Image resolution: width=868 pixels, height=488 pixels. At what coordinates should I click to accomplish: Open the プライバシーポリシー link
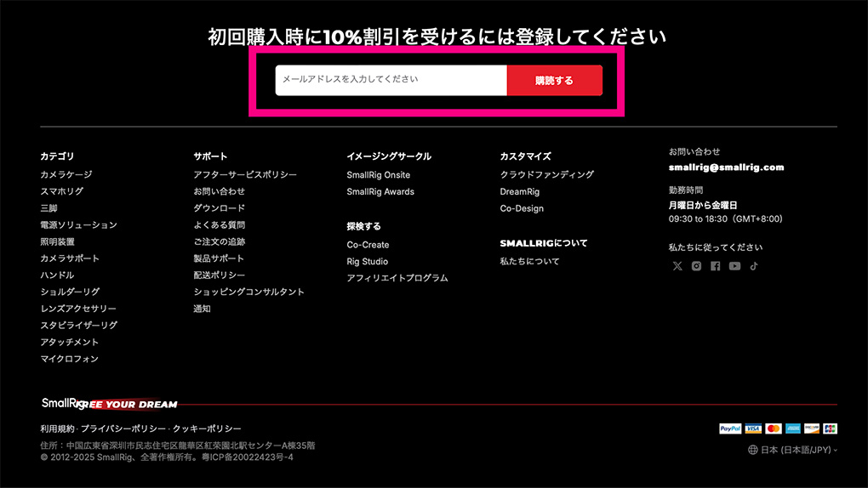[123, 428]
